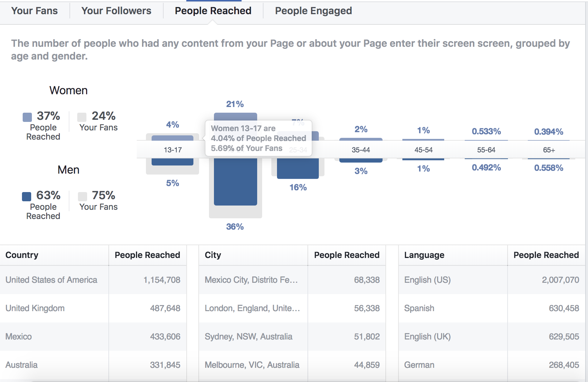Click the Men People Reached dark blue swatch
This screenshot has height=382, width=588.
27,196
